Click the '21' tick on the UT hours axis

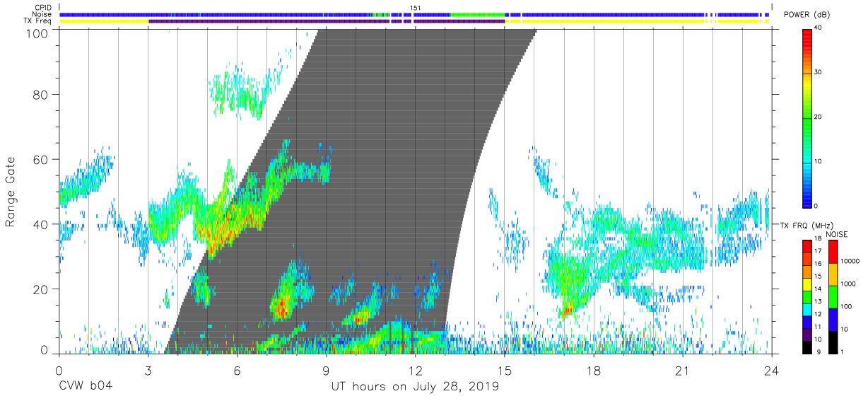[x=683, y=371]
